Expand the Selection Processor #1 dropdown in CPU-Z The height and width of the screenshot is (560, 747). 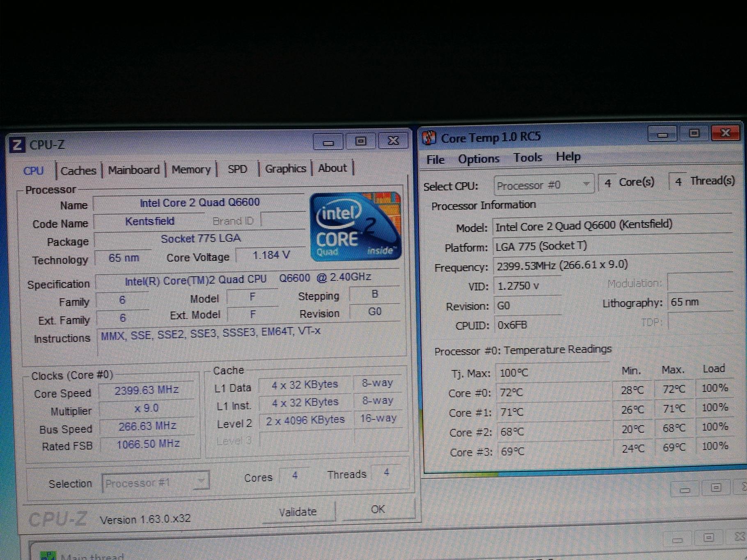tap(155, 482)
